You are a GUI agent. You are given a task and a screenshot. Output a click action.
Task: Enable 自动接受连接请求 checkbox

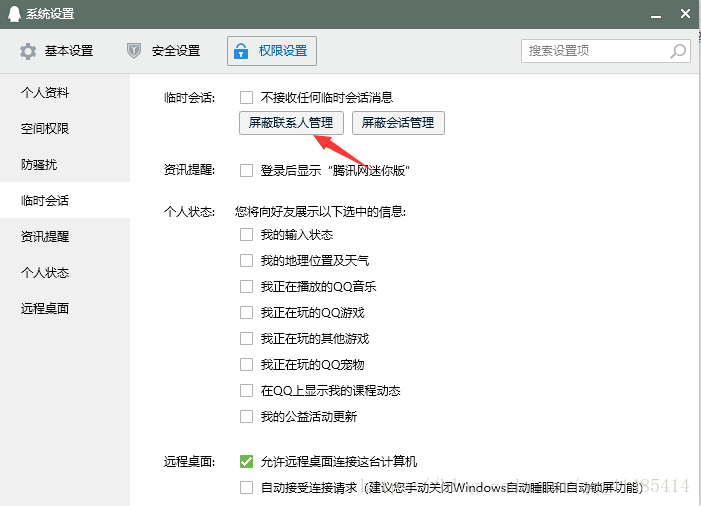[246, 487]
